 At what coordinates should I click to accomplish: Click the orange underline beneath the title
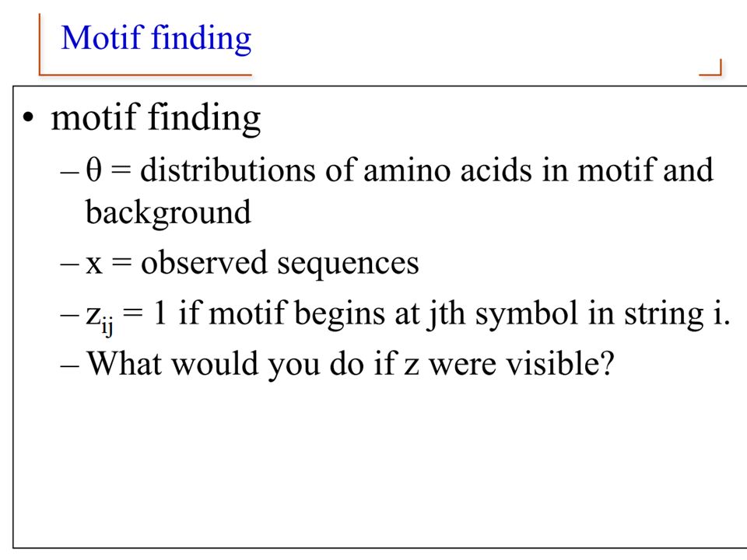[x=146, y=75]
